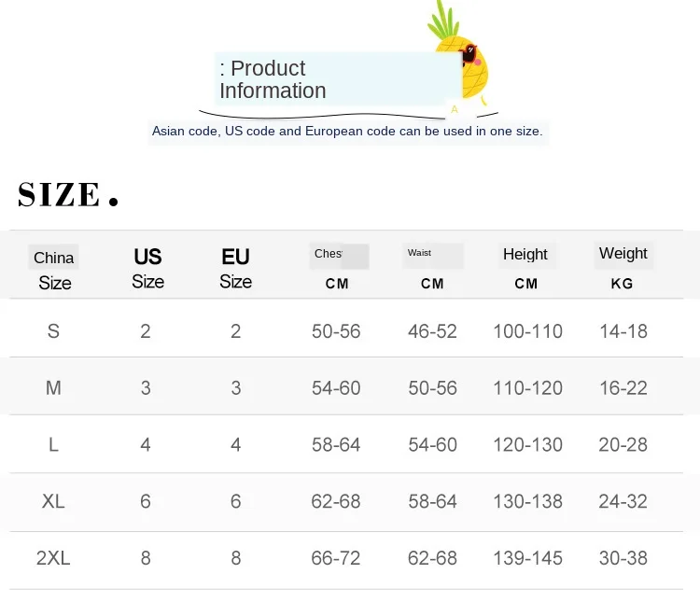Click the 30-38 weight cell
This screenshot has height=602, width=700.
pos(623,558)
